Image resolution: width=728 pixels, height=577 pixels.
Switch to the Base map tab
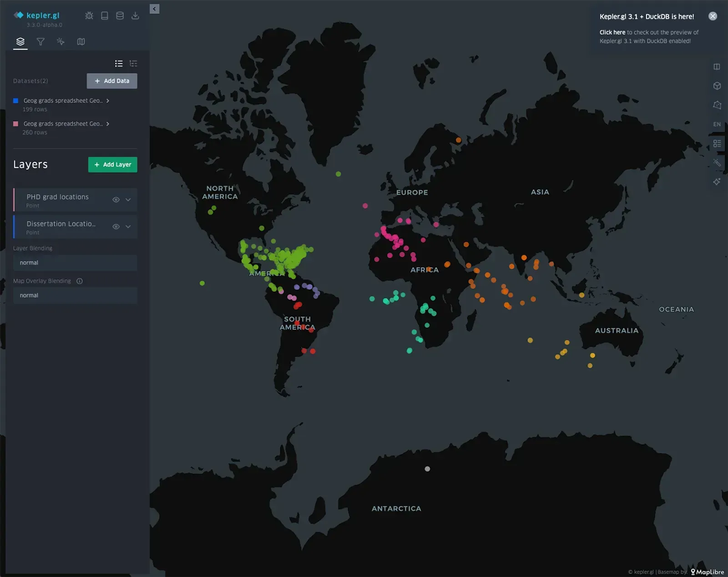tap(81, 42)
